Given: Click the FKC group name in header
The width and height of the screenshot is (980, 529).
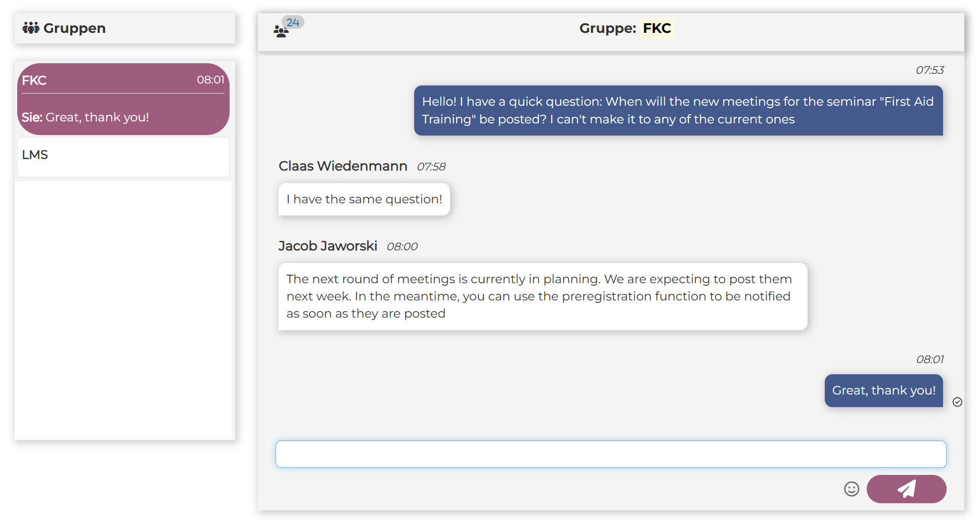Looking at the screenshot, I should 656,28.
